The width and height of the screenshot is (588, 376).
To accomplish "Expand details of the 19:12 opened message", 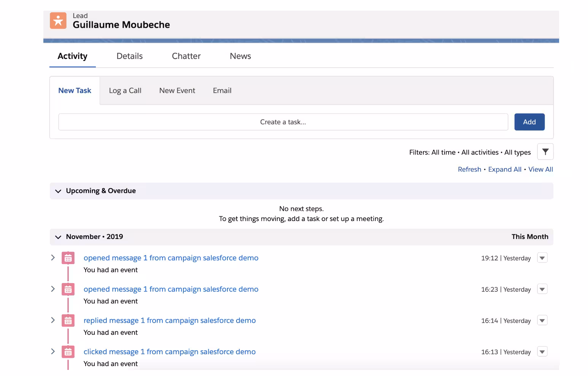I will (x=53, y=258).
